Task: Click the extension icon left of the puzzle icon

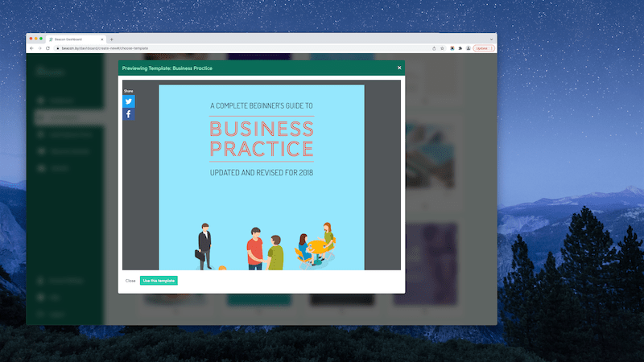Action: click(x=452, y=48)
